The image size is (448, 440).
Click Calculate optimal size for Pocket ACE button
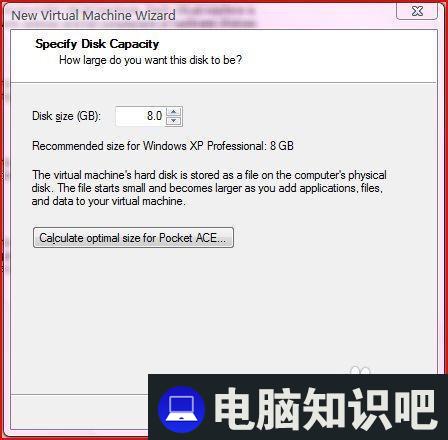click(133, 238)
